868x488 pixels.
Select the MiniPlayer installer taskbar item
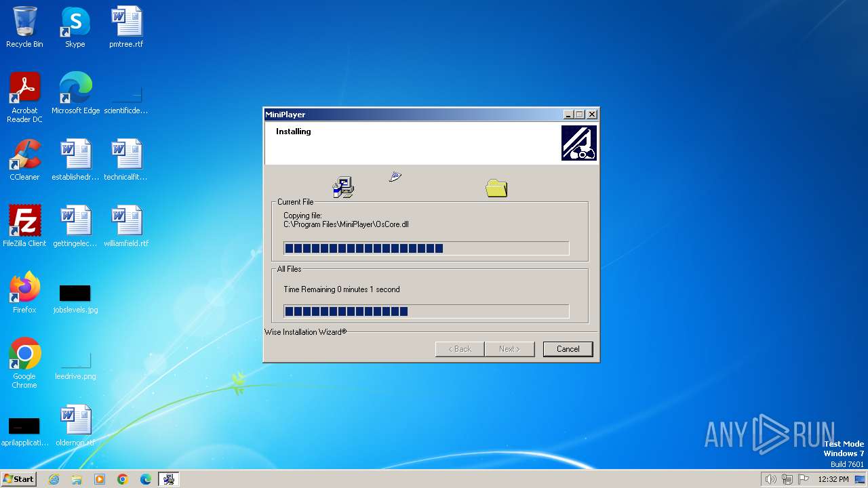tap(169, 479)
